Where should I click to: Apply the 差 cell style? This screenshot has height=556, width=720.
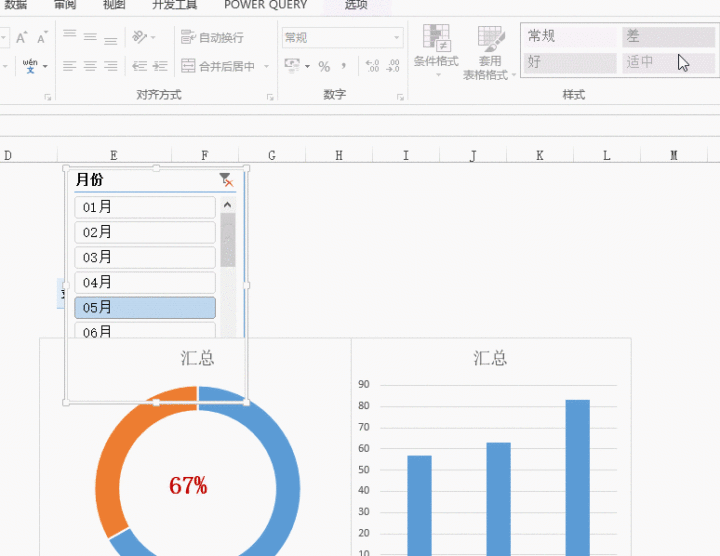click(667, 36)
